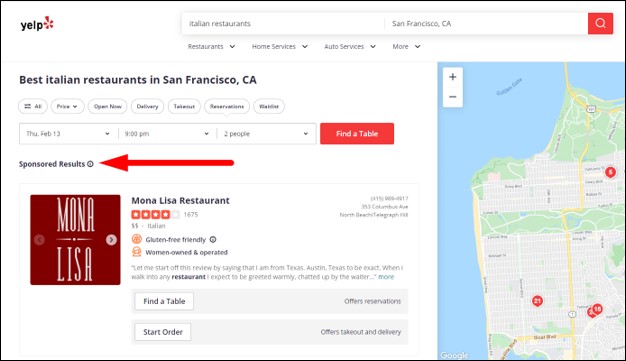Toggle the Delivery filter
626x361 pixels.
click(147, 106)
